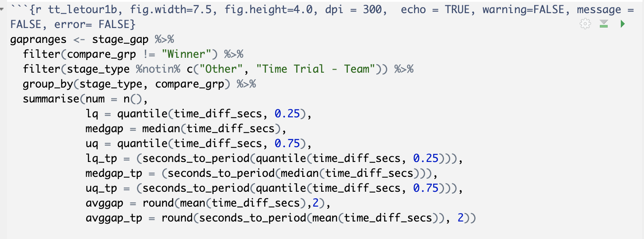Screen dimensions: 644x239
Task: Click on the lq_tp variable name
Action: tap(101, 158)
